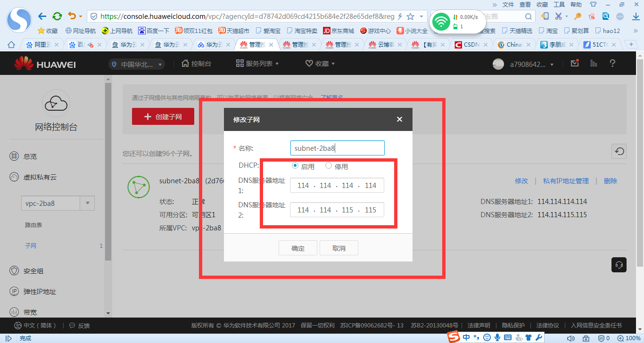Click the IME microphone voice input icon

click(497, 337)
